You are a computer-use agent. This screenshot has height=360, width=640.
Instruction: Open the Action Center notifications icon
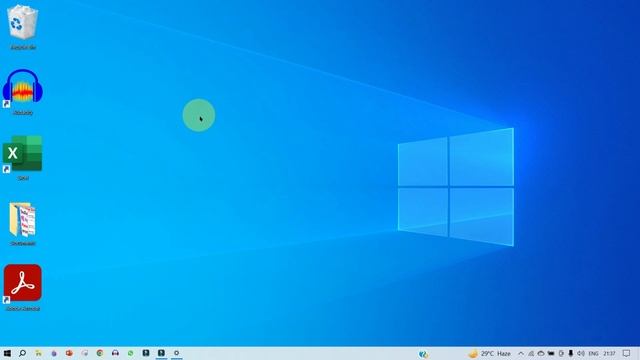(627, 353)
